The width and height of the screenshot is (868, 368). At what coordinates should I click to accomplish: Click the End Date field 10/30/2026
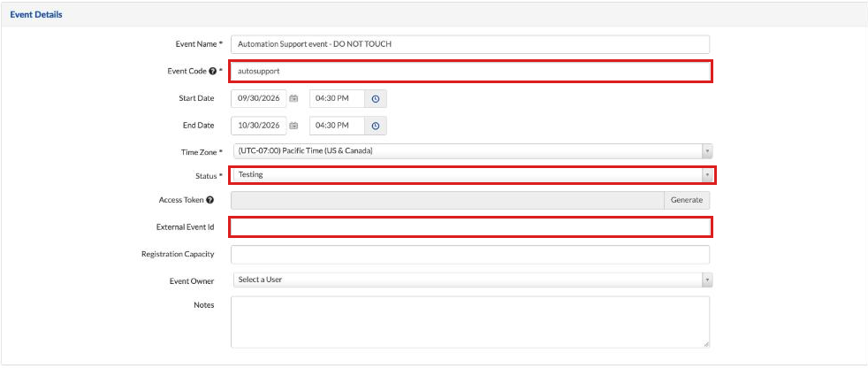pyautogui.click(x=258, y=126)
